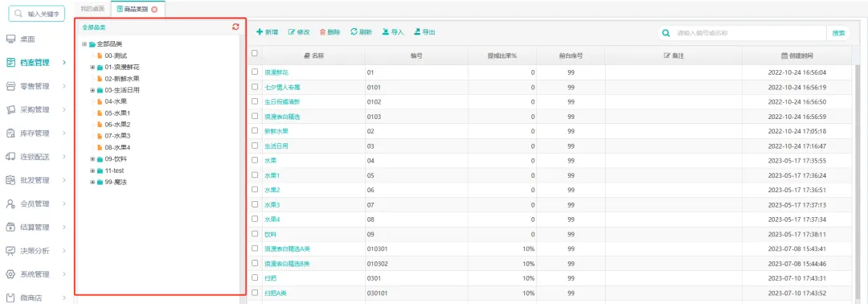Image resolution: width=868 pixels, height=304 pixels.
Task: Click the magnifier icon in table search box
Action: coord(666,33)
